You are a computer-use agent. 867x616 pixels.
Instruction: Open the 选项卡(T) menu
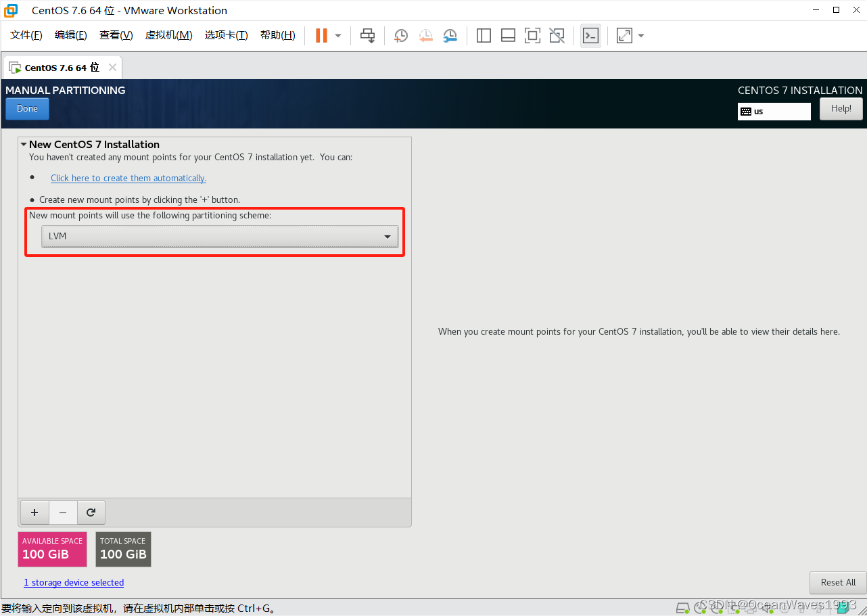tap(227, 35)
